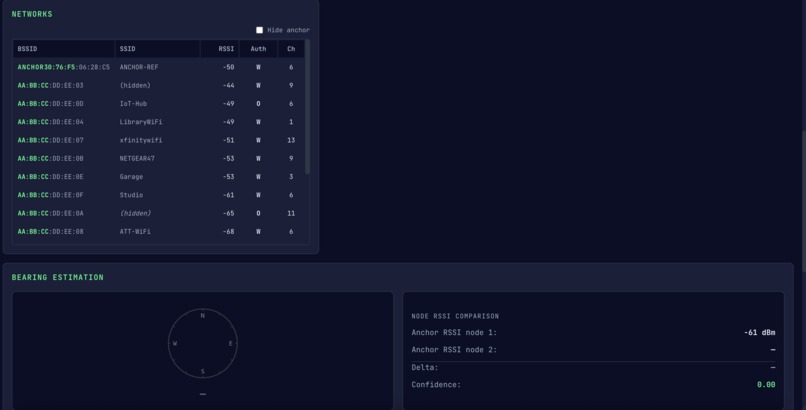Select the ATT-WiFi network row
Screen dimensions: 806x410
[159, 232]
